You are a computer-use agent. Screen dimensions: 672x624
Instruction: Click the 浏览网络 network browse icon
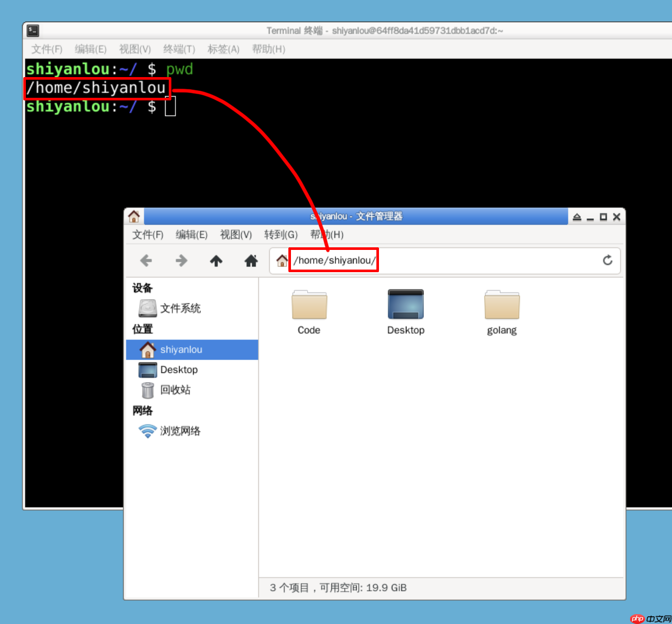click(181, 430)
